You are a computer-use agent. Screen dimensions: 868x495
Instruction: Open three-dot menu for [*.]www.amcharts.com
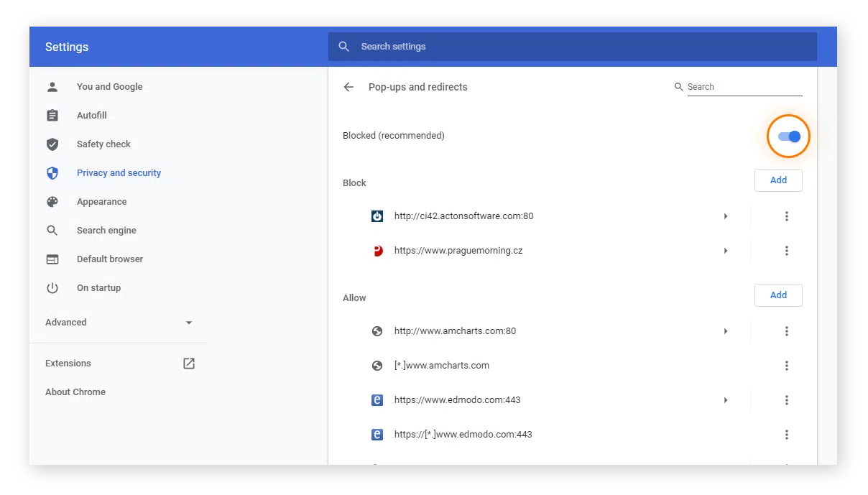click(787, 366)
